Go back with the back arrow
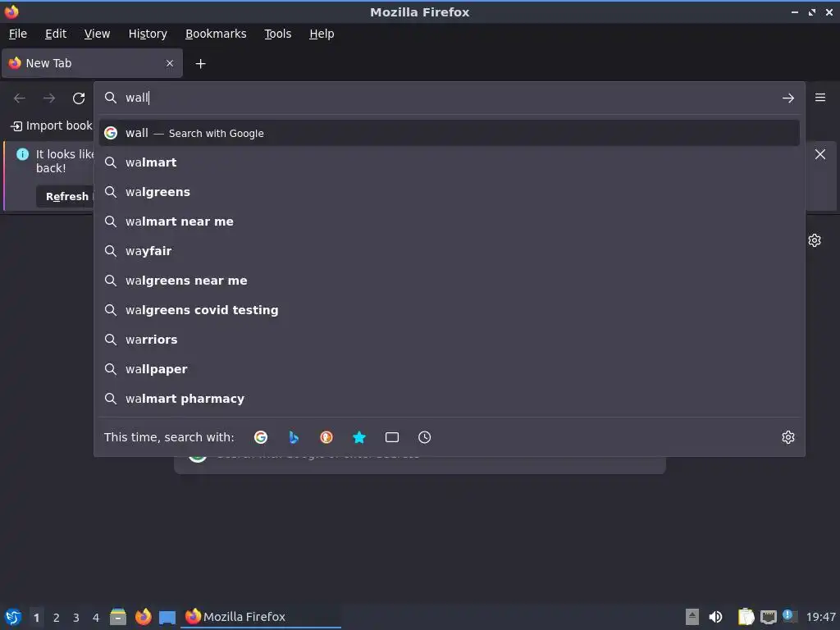The height and width of the screenshot is (630, 840). 20,98
